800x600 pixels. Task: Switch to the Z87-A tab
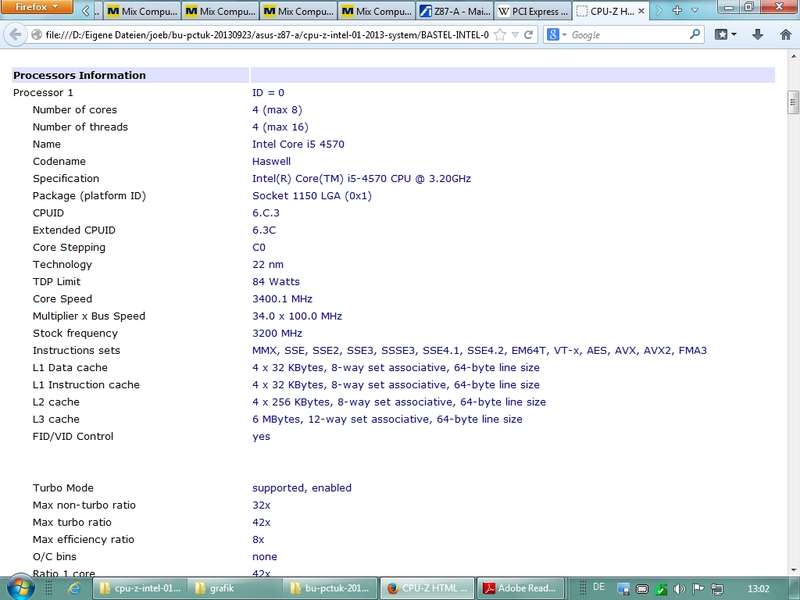(x=455, y=11)
